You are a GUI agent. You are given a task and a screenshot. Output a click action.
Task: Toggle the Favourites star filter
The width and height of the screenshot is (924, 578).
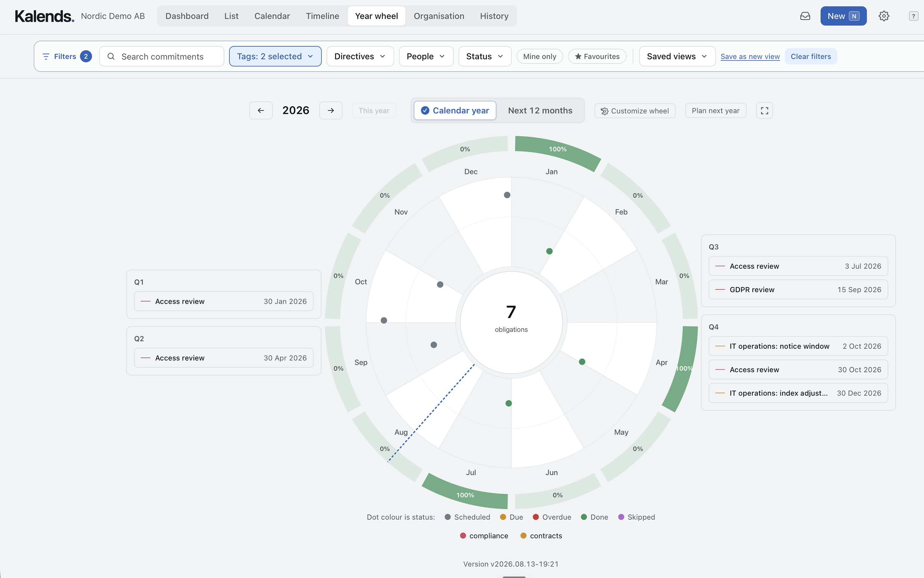pos(597,56)
